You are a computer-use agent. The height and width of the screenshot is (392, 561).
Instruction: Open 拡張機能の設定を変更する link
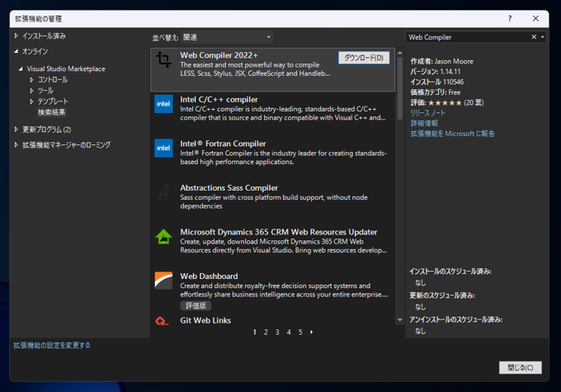52,345
